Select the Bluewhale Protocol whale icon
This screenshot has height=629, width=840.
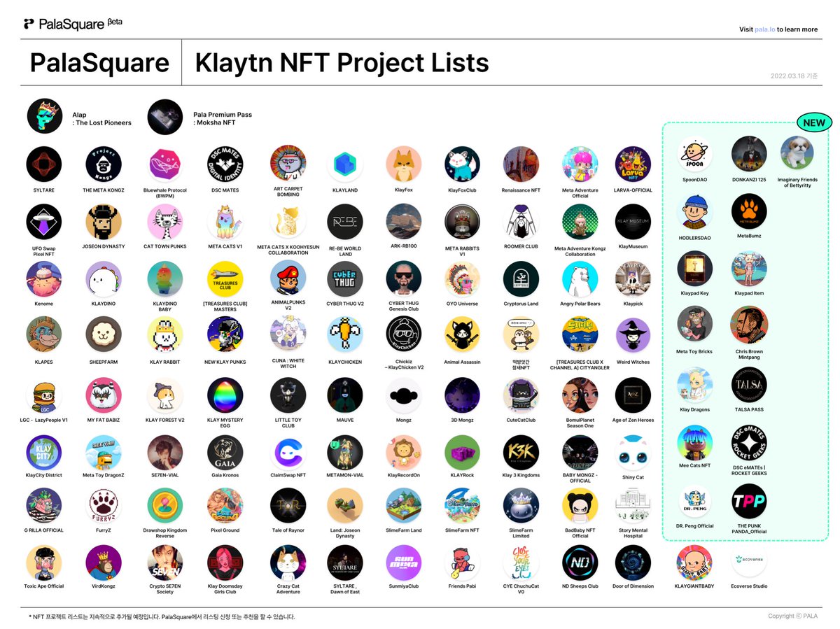tap(165, 164)
